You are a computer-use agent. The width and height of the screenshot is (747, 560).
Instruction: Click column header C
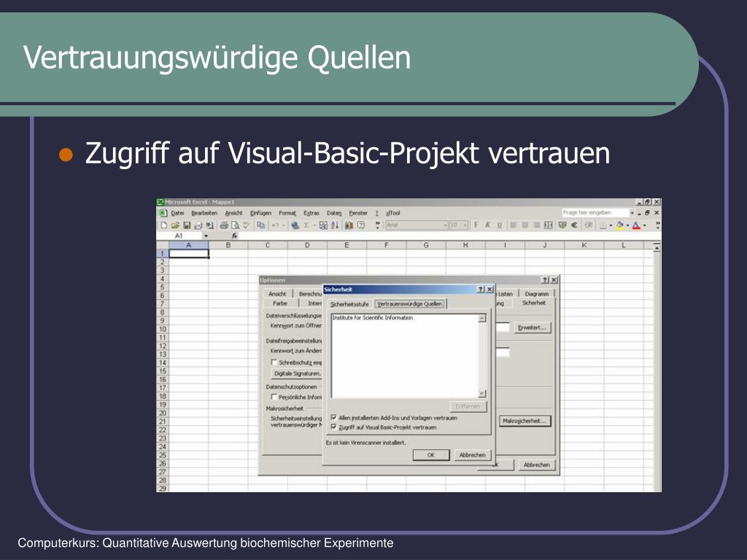click(268, 245)
